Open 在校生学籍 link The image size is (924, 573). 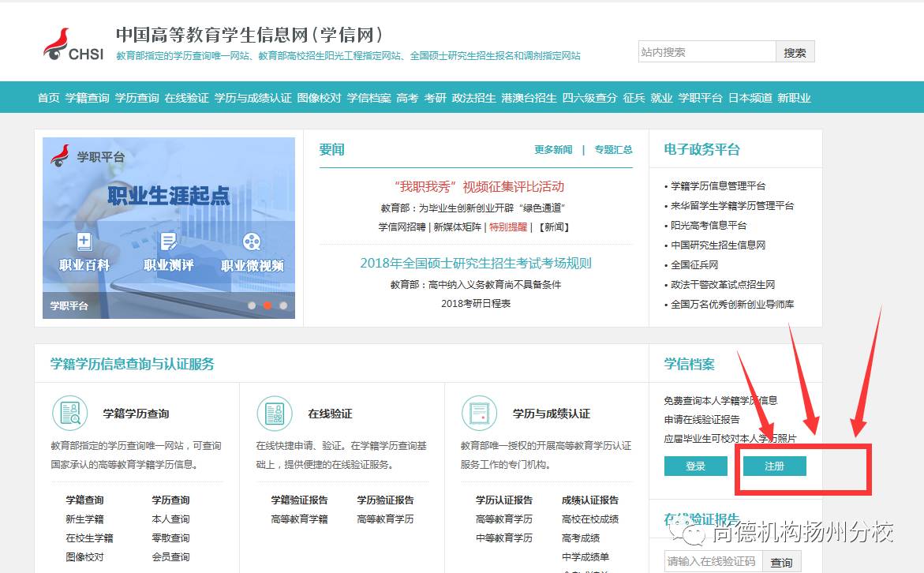click(90, 538)
